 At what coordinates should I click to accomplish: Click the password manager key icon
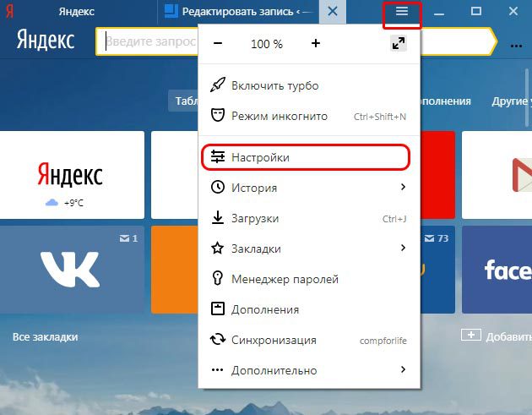(218, 278)
